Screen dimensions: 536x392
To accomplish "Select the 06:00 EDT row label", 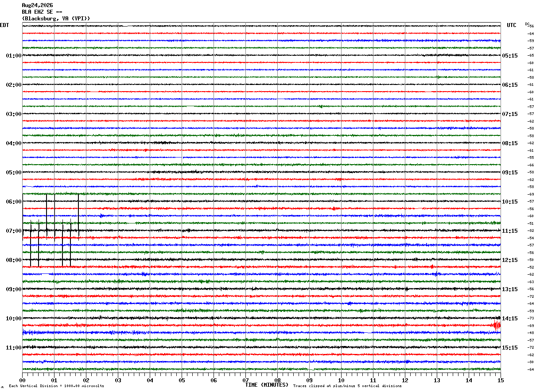I will 13,202.
